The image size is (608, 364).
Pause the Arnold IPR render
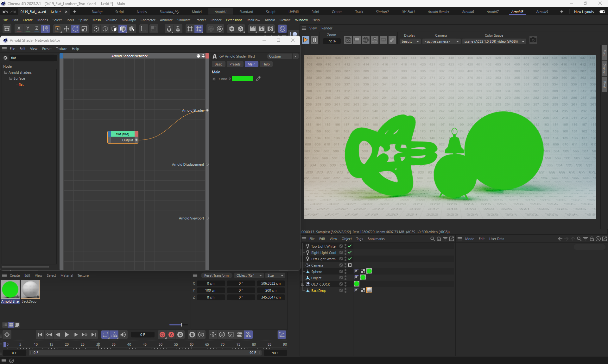pos(314,40)
